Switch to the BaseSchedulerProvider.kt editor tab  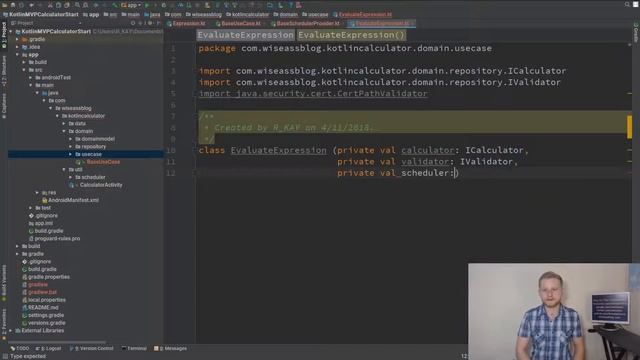305,24
